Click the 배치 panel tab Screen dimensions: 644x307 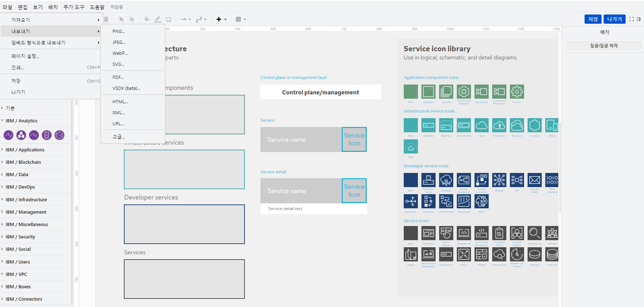coord(604,32)
